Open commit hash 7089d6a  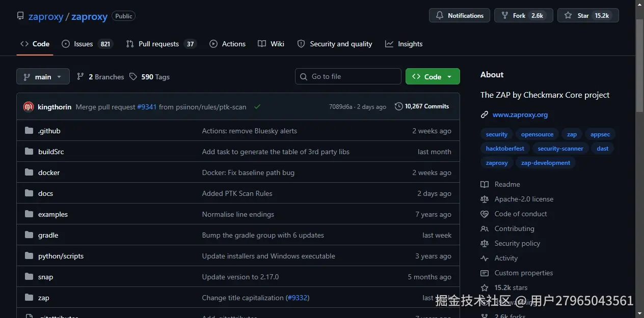340,107
